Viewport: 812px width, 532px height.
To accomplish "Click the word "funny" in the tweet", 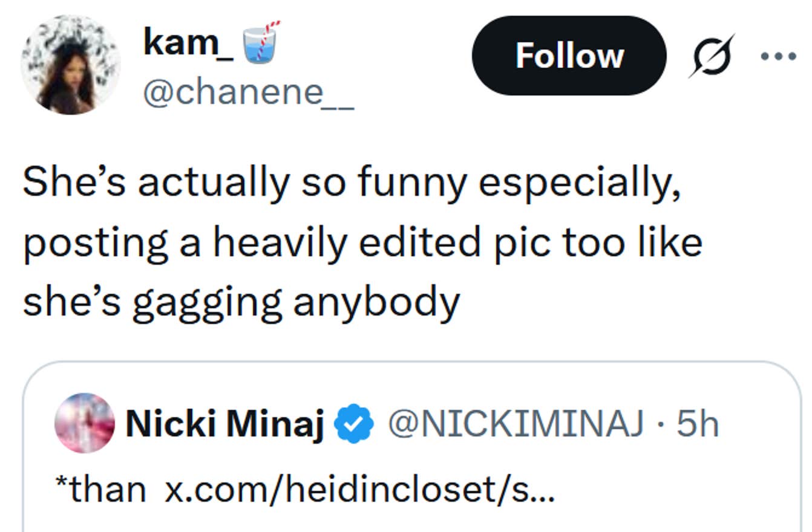I will tap(410, 183).
